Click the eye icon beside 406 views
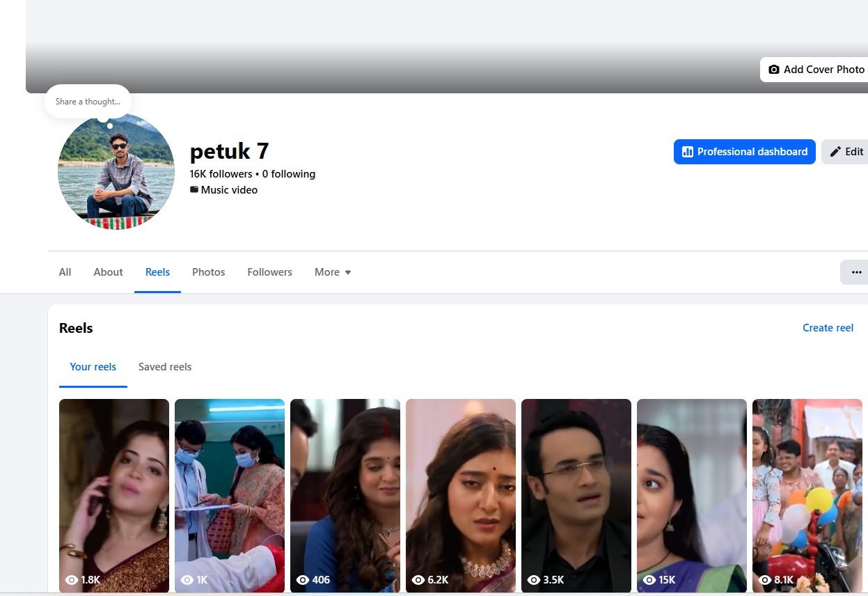 302,580
